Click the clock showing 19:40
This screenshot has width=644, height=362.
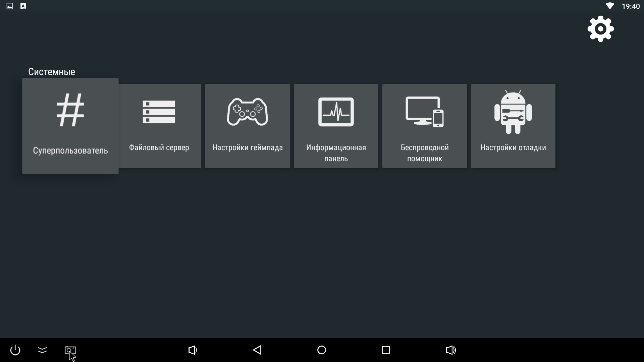pyautogui.click(x=631, y=6)
